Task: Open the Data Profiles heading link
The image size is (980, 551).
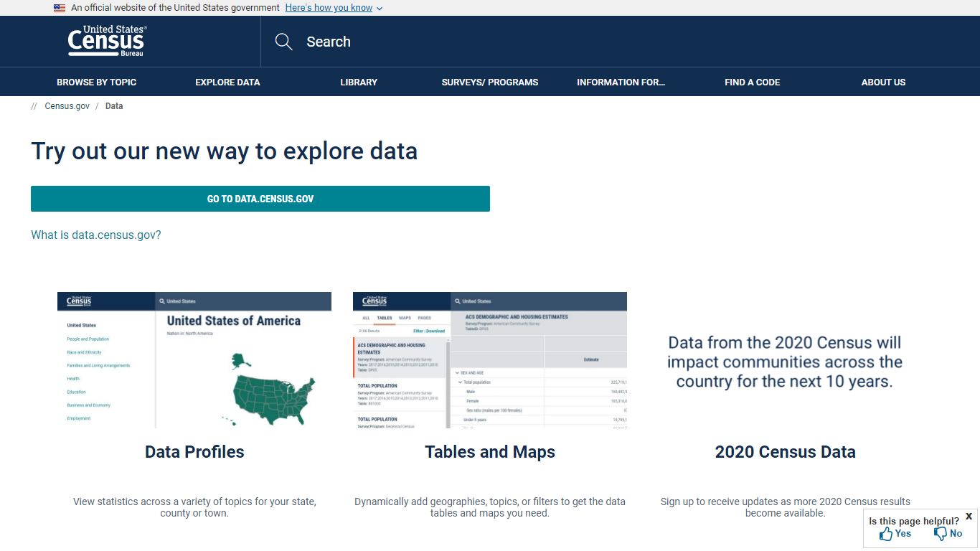Action: [194, 452]
